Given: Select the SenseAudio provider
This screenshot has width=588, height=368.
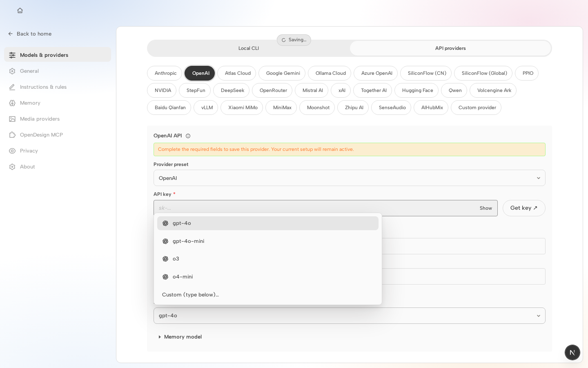Looking at the screenshot, I should coord(391,108).
